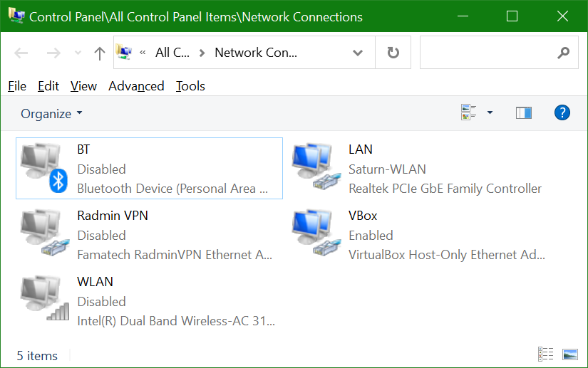
Task: Click the change your view icon
Action: coord(468,112)
